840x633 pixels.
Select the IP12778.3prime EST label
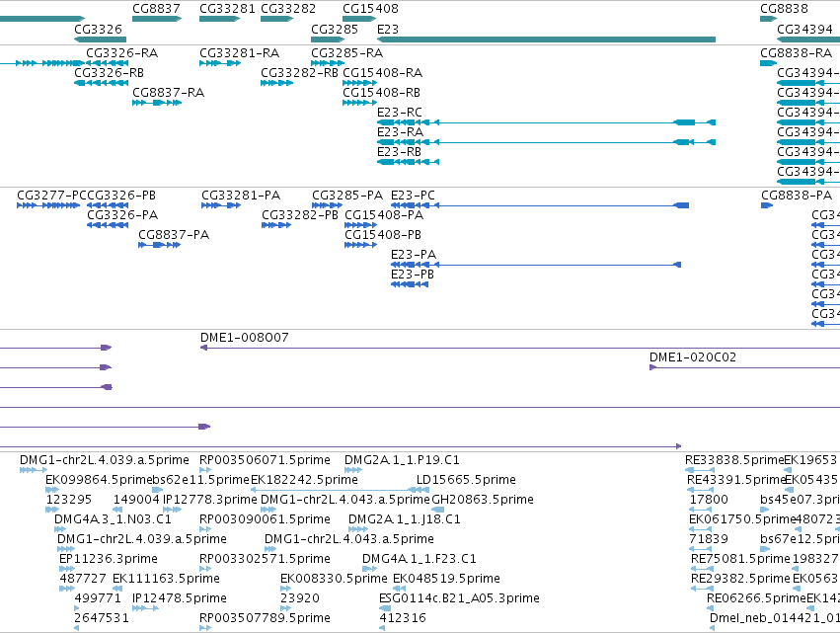pos(210,500)
